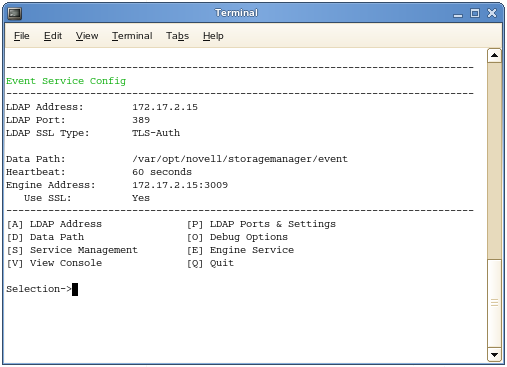Click the 'LDAP SSL Type:' label
This screenshot has height=367, width=507.
tap(48, 133)
